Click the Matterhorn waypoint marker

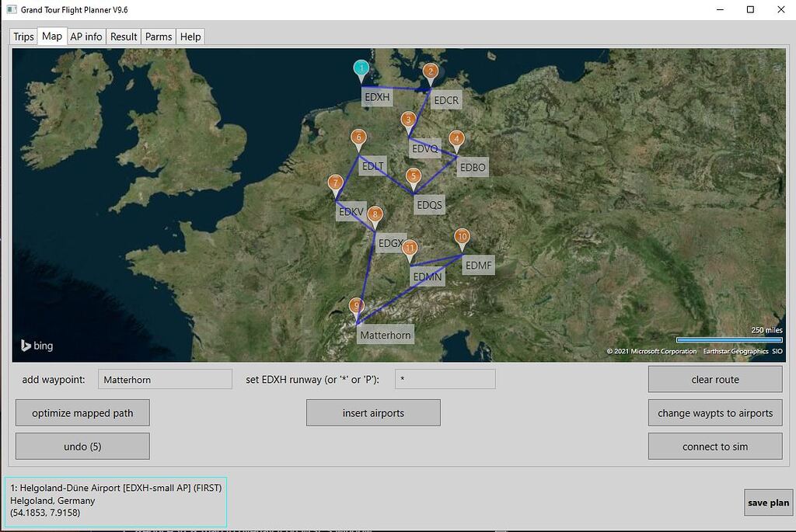pos(357,306)
